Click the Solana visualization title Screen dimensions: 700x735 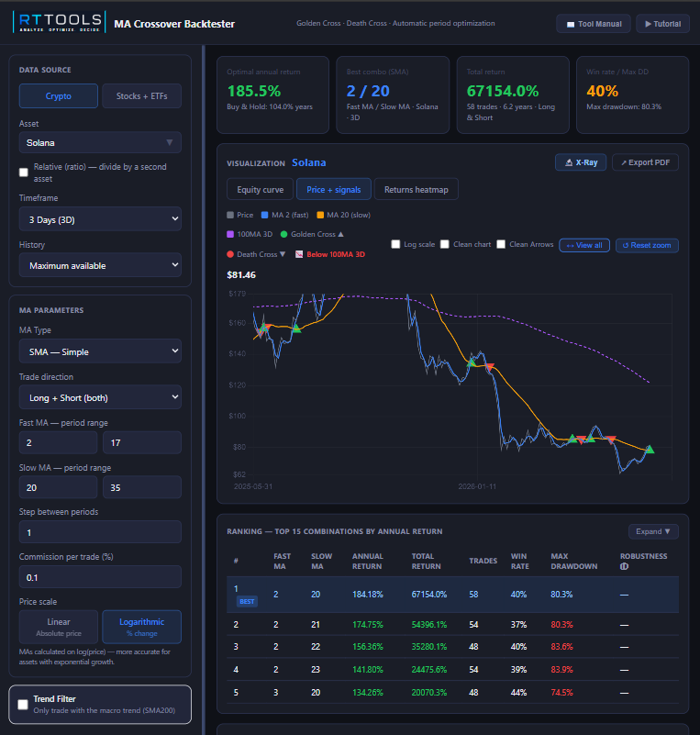pyautogui.click(x=309, y=162)
